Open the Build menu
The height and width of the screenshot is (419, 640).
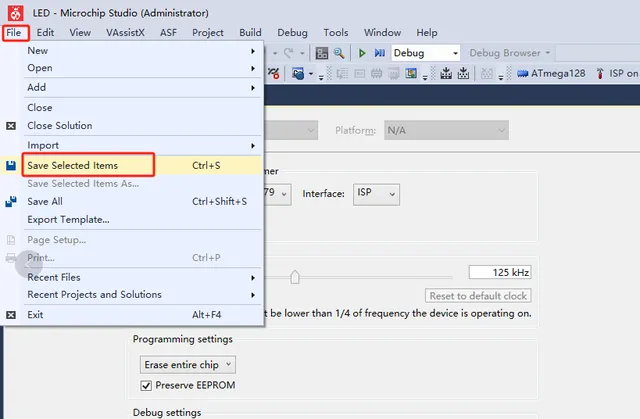click(x=250, y=33)
